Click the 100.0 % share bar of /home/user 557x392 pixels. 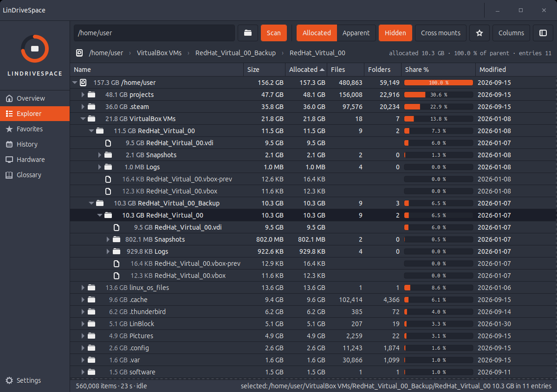[439, 83]
